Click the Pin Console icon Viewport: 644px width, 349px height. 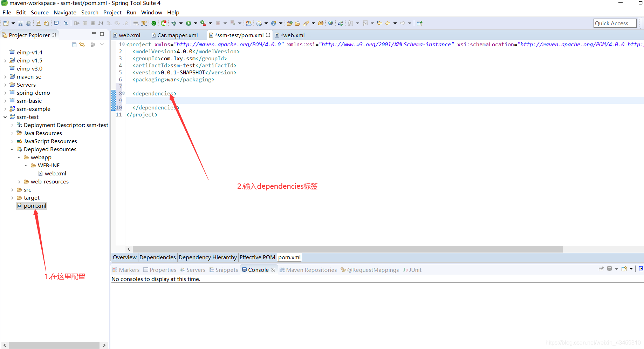(x=601, y=269)
